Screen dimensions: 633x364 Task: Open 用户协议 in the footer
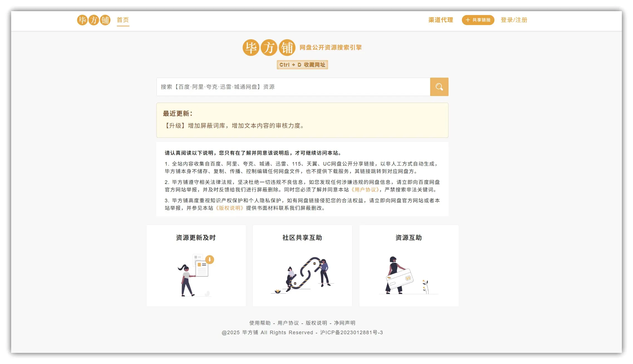click(x=288, y=323)
